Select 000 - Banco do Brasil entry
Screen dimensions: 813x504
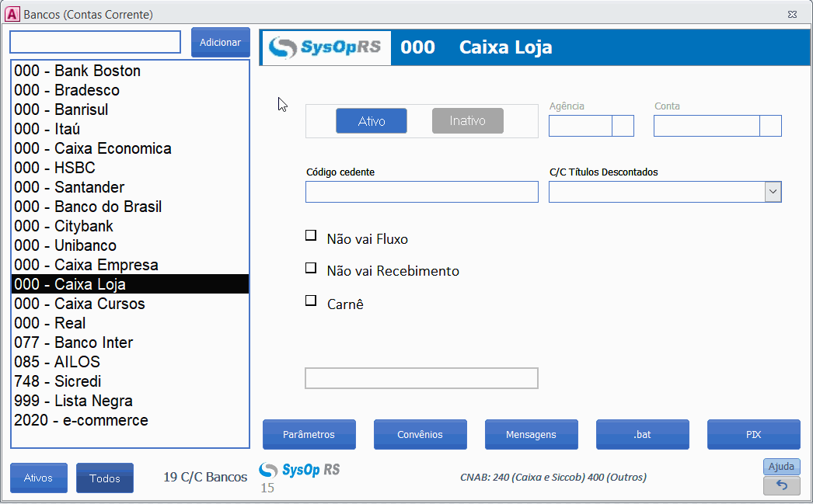130,207
